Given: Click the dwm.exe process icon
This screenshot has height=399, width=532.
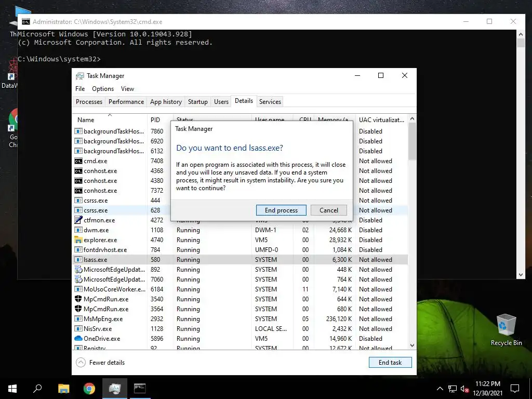Looking at the screenshot, I should tap(78, 230).
